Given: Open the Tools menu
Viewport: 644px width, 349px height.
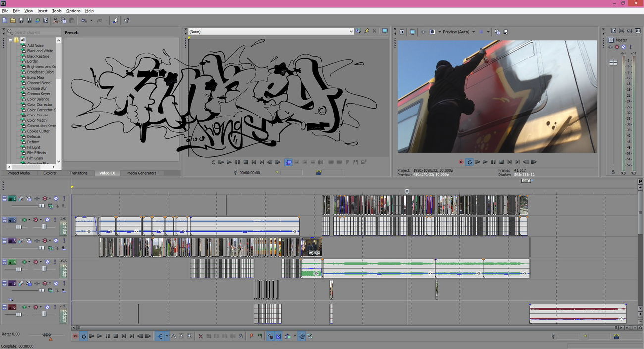Looking at the screenshot, I should [x=57, y=11].
